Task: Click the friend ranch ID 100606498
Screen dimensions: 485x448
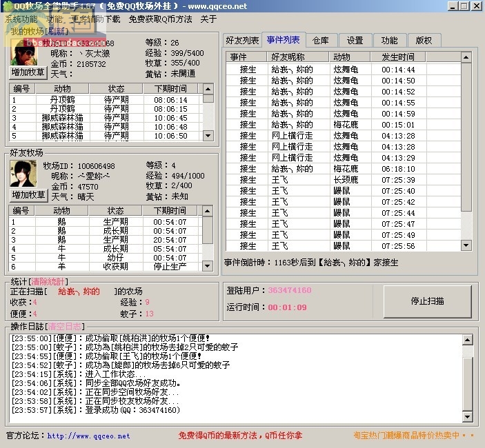Action: [96, 166]
